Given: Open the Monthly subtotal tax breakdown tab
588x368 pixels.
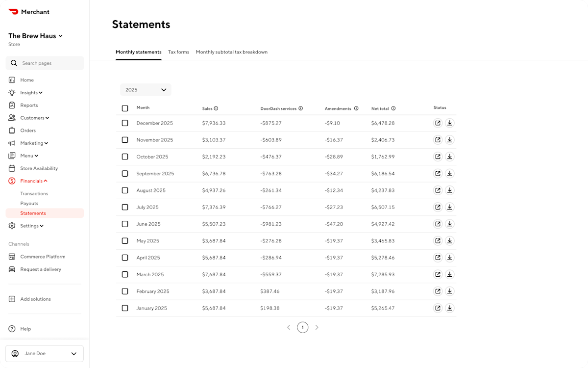Looking at the screenshot, I should coord(231,52).
